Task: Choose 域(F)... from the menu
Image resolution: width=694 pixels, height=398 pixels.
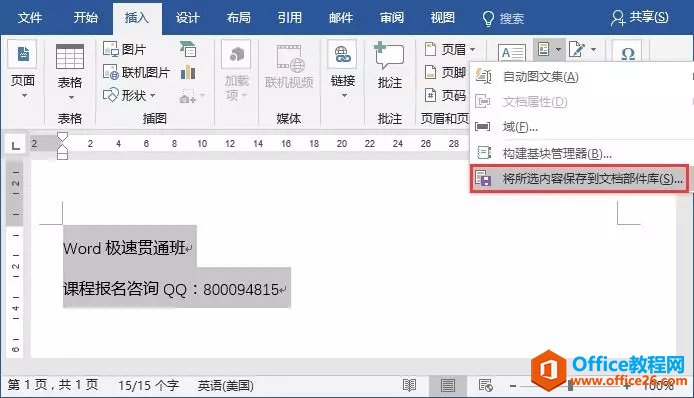Action: click(x=581, y=127)
